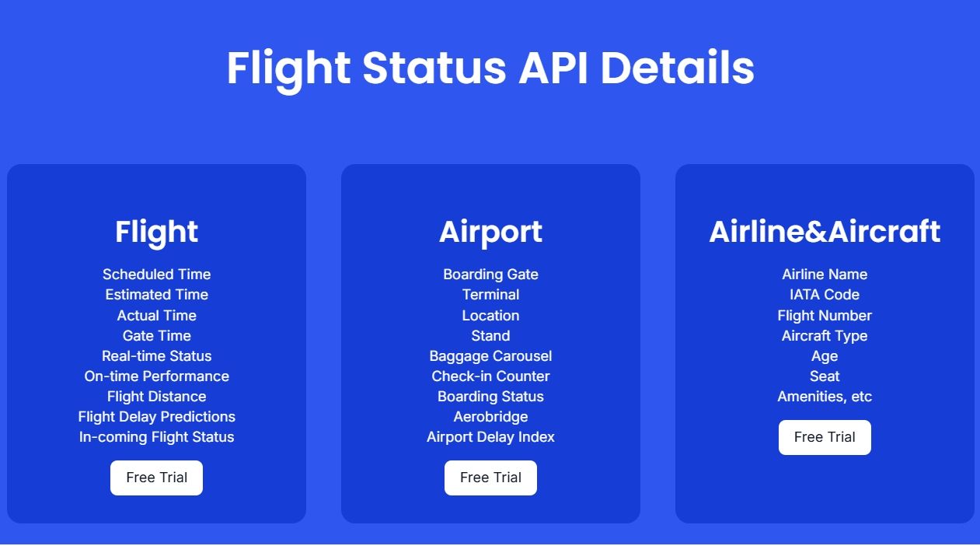Viewport: 980px width, 546px height.
Task: Click IATA Code list entry
Action: [x=825, y=295]
